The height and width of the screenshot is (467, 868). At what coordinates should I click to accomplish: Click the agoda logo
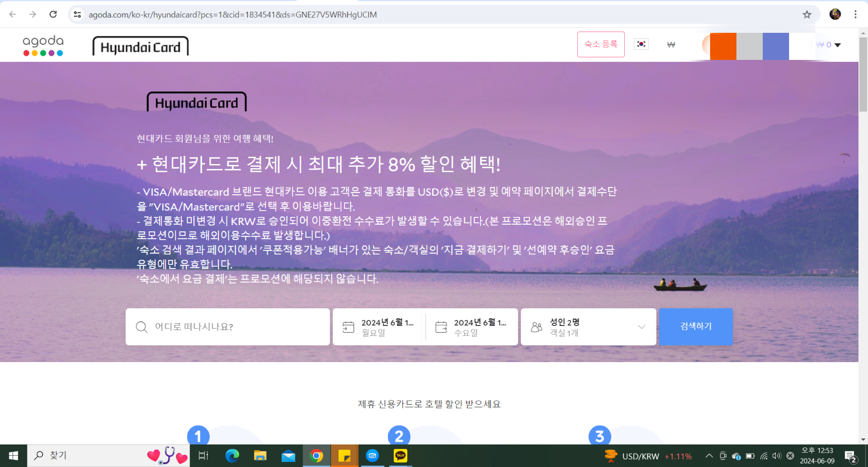pyautogui.click(x=43, y=45)
